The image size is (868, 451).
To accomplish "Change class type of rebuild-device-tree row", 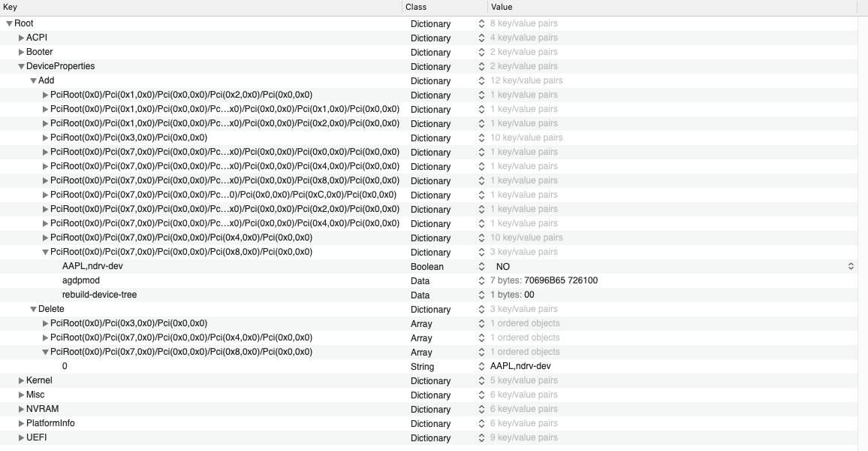I will [x=482, y=295].
